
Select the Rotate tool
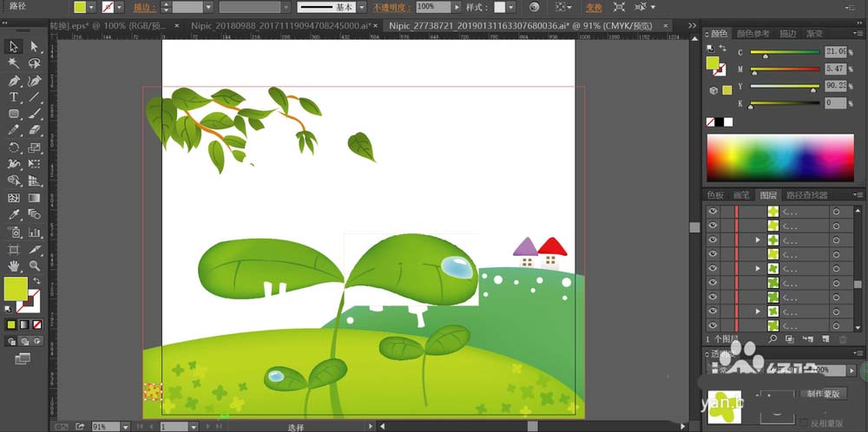[x=14, y=147]
